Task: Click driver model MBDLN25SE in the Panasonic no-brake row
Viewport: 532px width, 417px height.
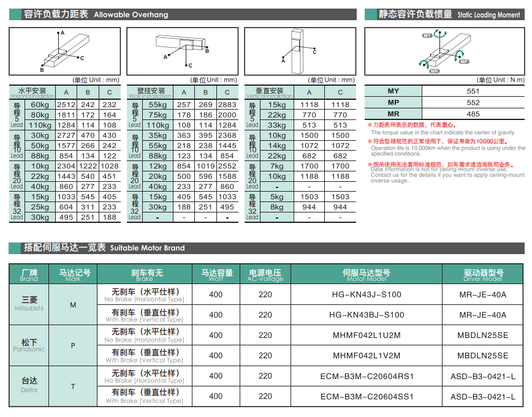Action: pos(483,336)
